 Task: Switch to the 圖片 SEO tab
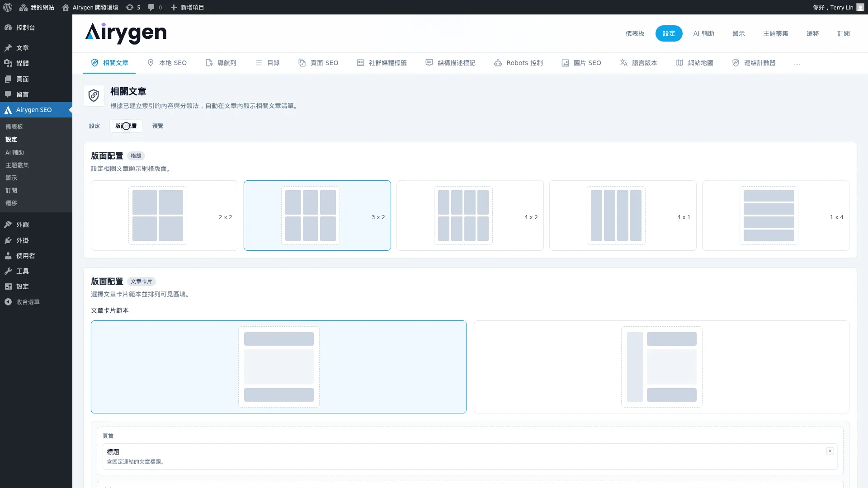pos(581,63)
